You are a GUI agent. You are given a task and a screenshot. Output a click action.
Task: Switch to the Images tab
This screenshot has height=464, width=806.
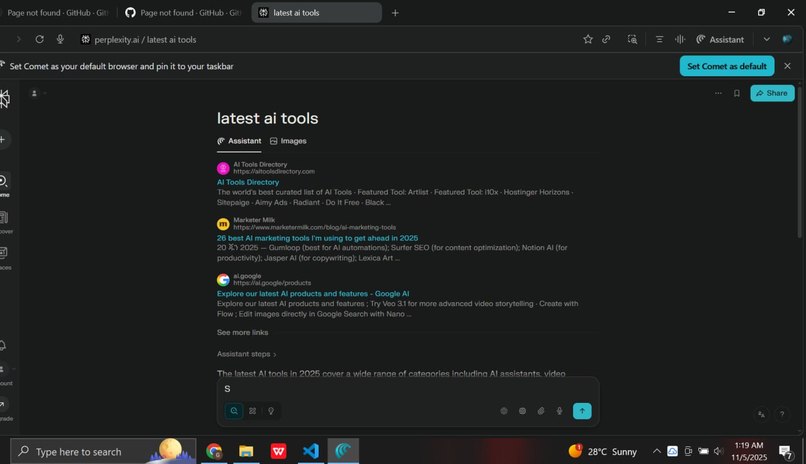click(288, 141)
